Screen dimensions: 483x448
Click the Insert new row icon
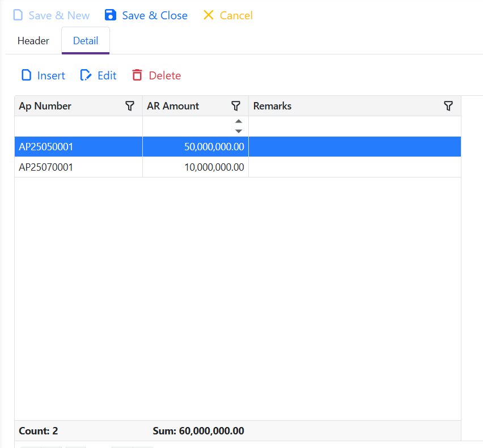click(26, 75)
